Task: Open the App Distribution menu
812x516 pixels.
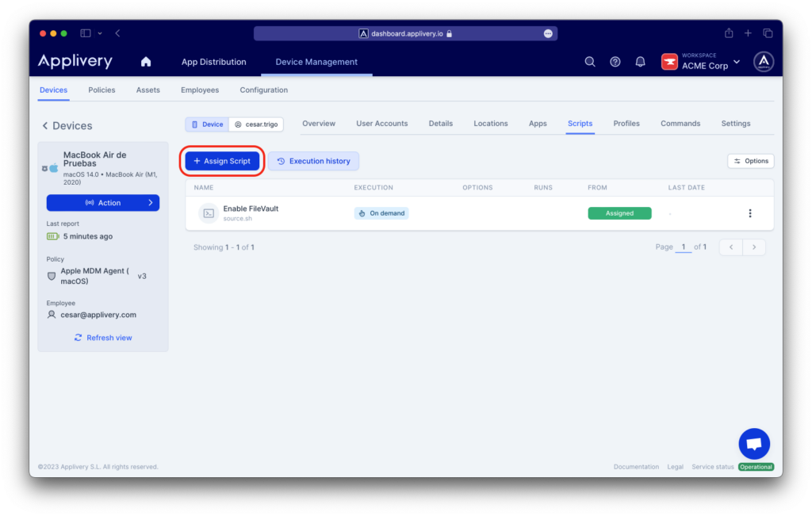Action: click(x=213, y=62)
